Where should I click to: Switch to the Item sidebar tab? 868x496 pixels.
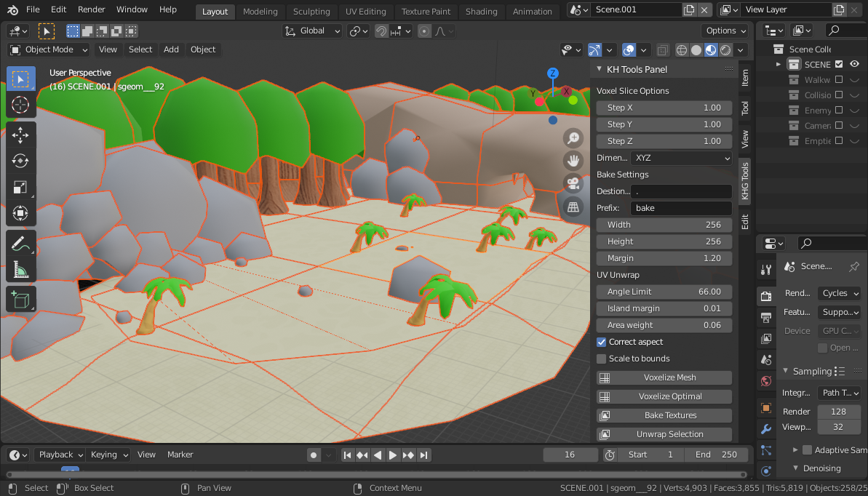[745, 77]
